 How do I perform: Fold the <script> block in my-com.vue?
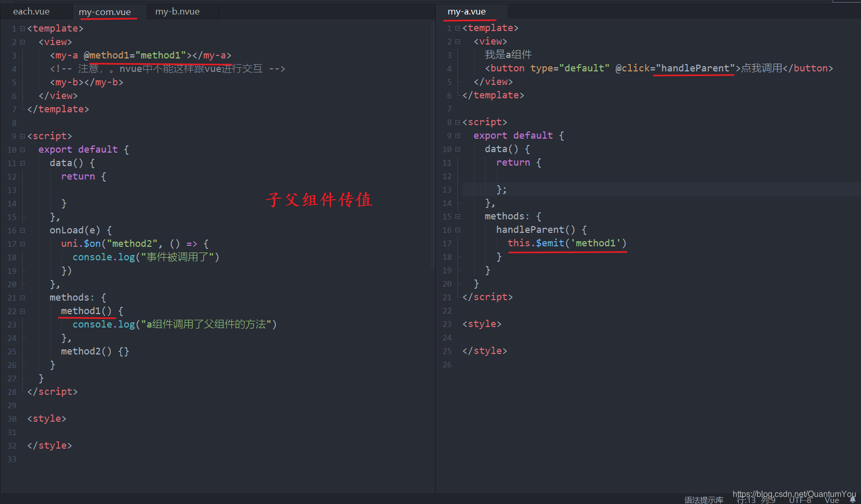pyautogui.click(x=22, y=137)
